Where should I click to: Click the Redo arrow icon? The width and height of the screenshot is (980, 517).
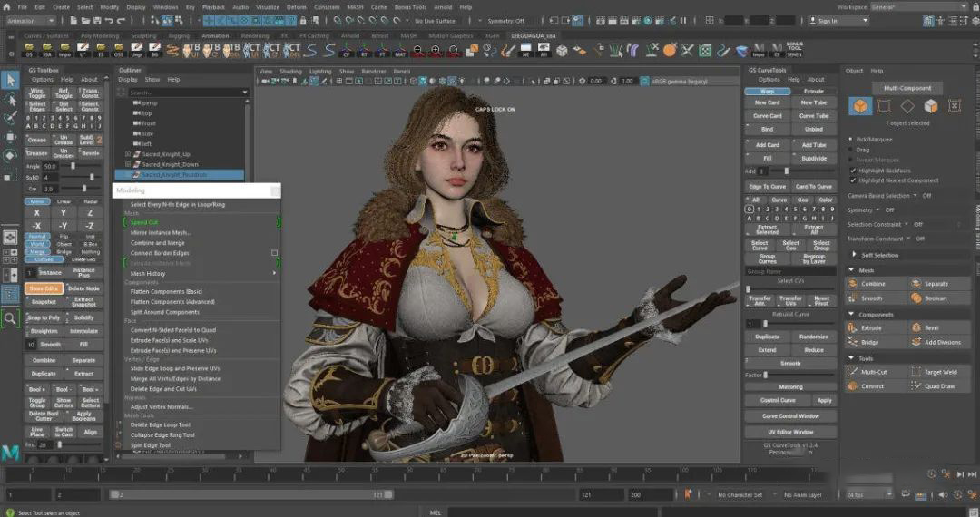[x=122, y=21]
